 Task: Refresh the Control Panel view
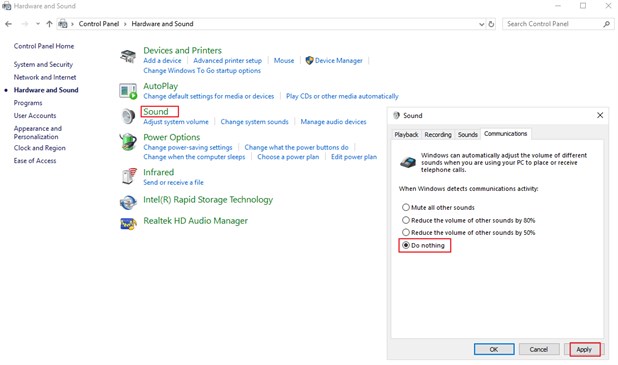(x=491, y=24)
